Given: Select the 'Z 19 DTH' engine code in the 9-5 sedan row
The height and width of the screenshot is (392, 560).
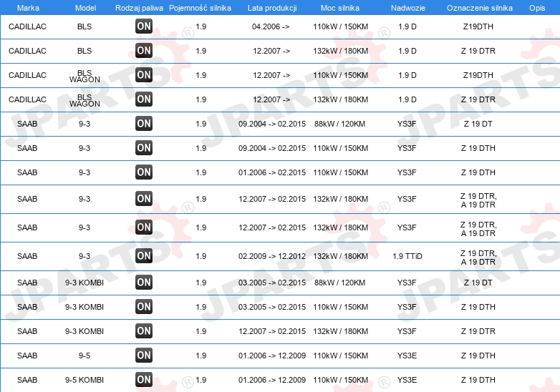Looking at the screenshot, I should [x=478, y=356].
